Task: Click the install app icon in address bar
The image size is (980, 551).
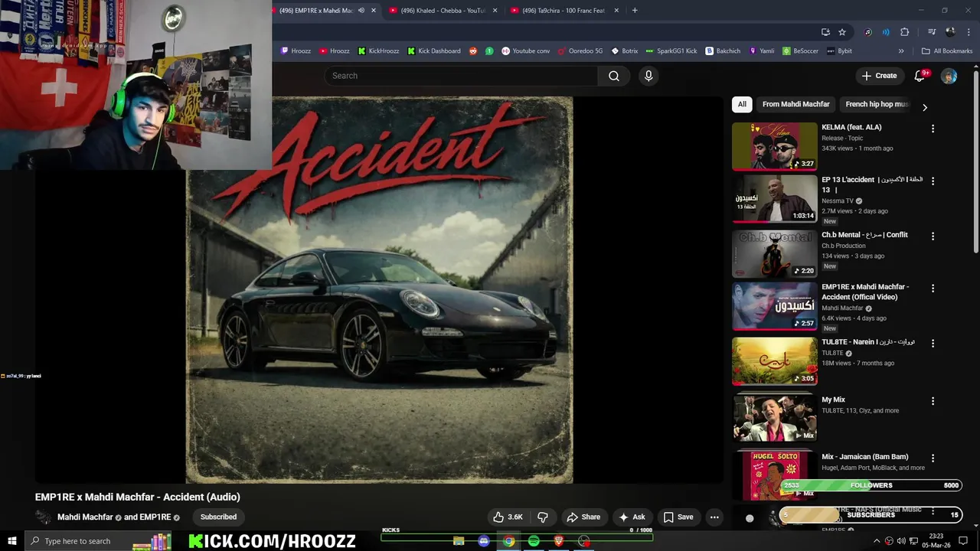Action: [825, 32]
